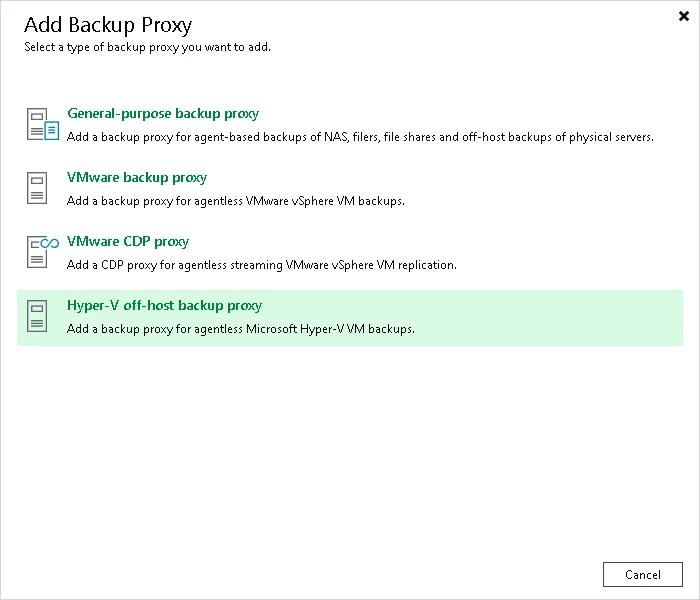700x600 pixels.
Task: Click blank space right of VMware backup proxy title
Action: 450,178
